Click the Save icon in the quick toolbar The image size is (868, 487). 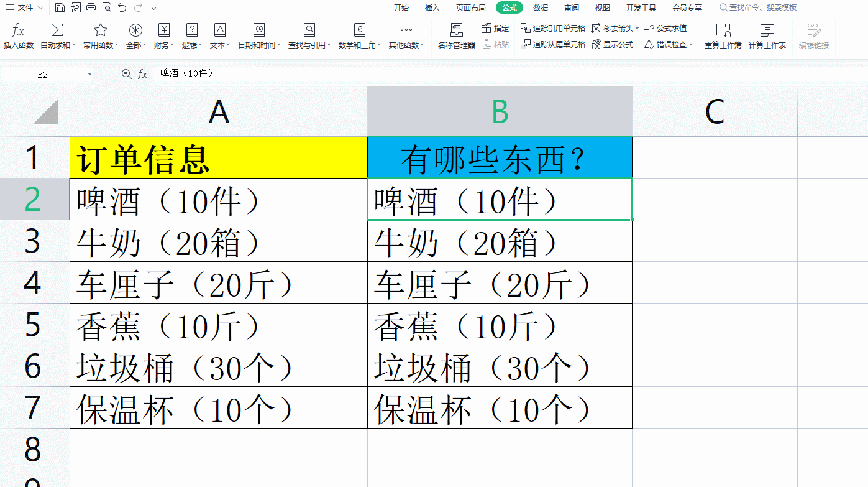60,7
